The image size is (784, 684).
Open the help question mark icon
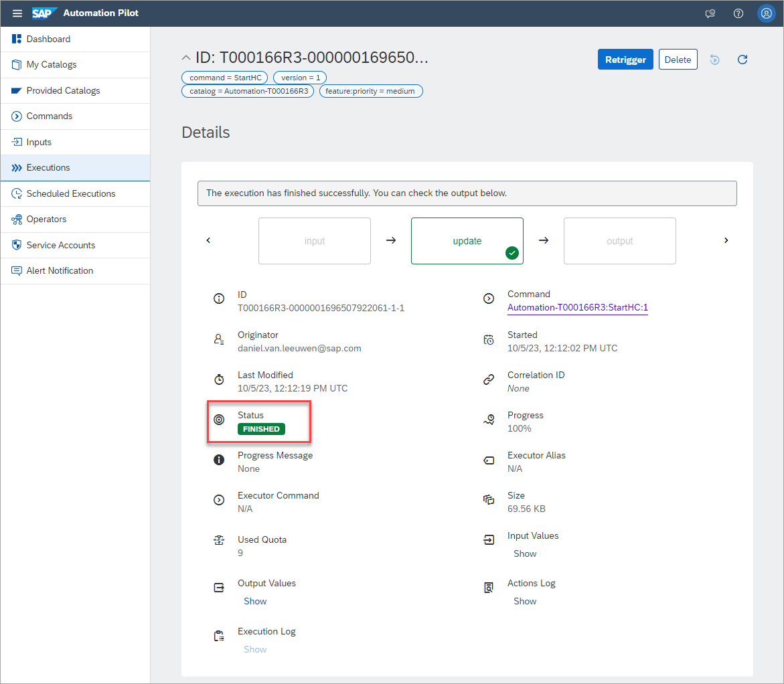[738, 13]
